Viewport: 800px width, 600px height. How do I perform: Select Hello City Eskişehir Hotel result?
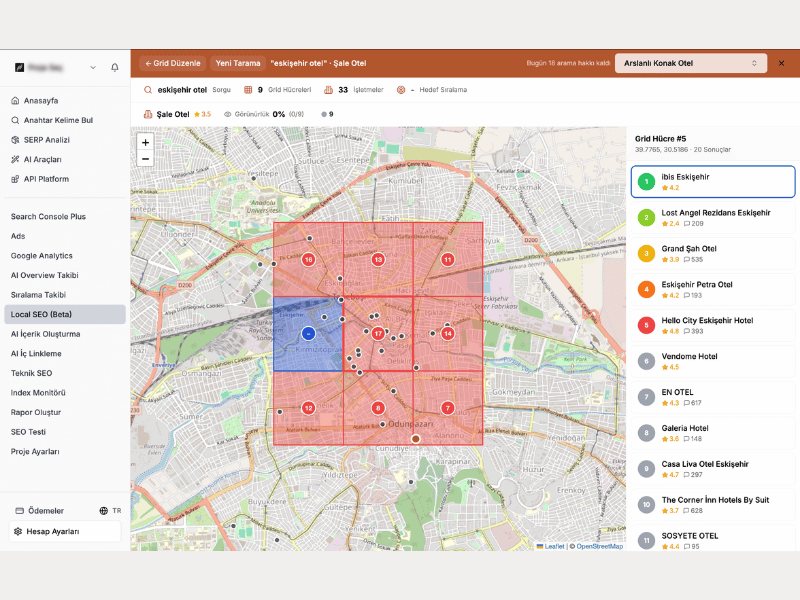pos(713,325)
